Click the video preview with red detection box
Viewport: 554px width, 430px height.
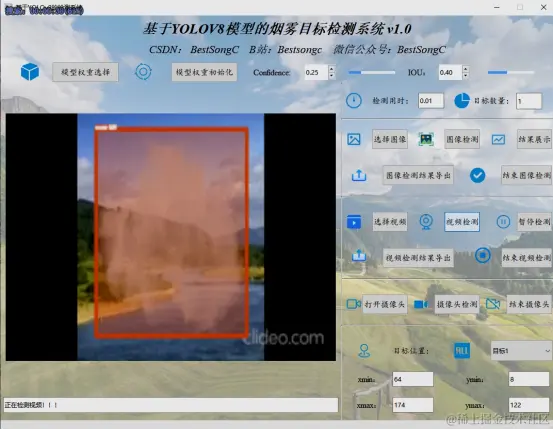pos(171,237)
